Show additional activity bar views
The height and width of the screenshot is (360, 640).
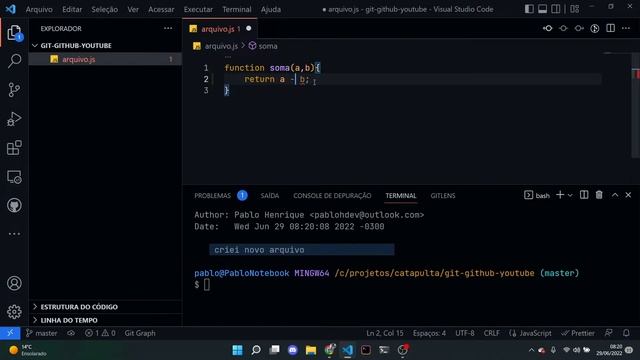point(14,234)
